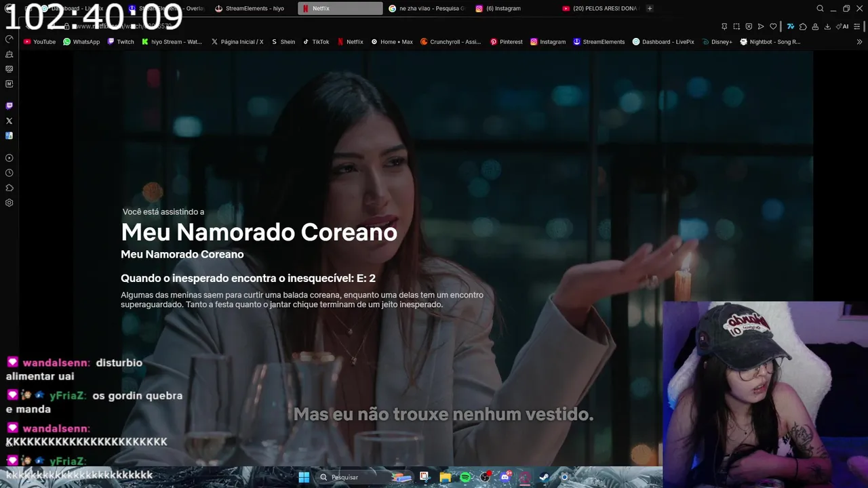868x488 pixels.
Task: Open sidebar Settings gear icon
Action: pos(9,203)
